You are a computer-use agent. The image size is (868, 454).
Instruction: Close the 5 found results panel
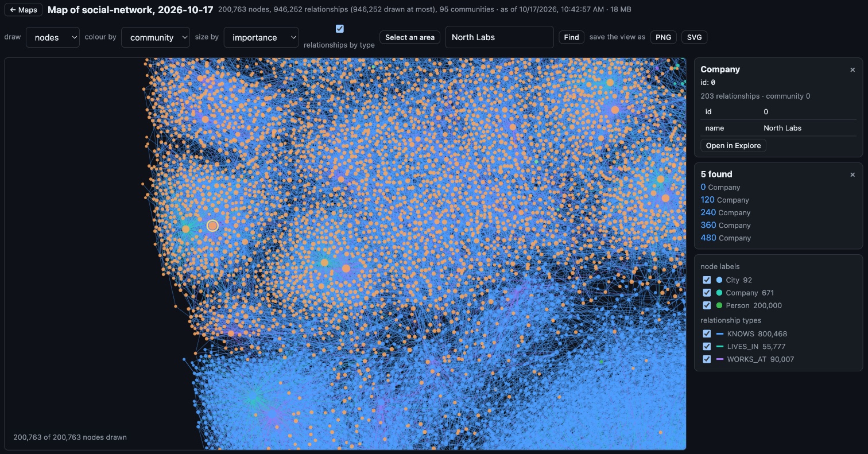[x=852, y=174]
